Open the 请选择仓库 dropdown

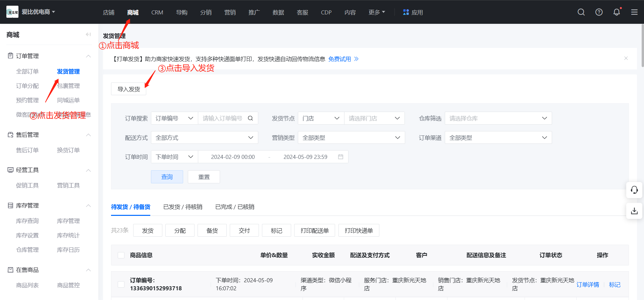[498, 118]
